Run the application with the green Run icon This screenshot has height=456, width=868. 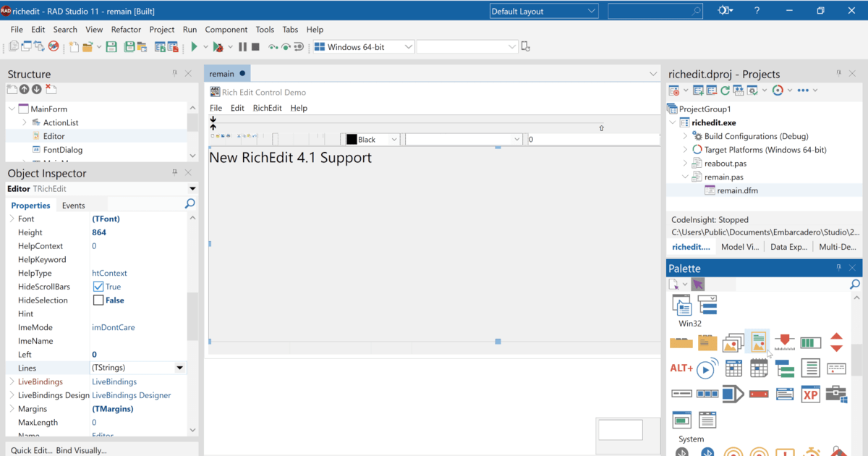(195, 46)
